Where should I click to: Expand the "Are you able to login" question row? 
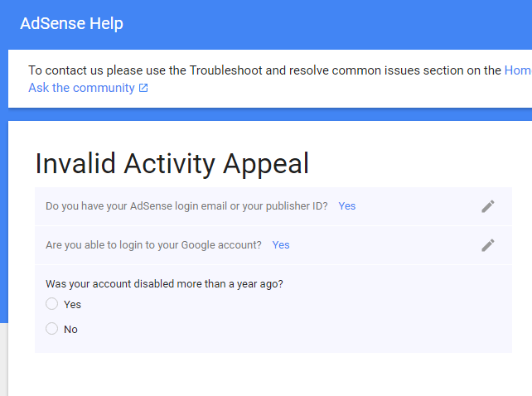(273, 245)
